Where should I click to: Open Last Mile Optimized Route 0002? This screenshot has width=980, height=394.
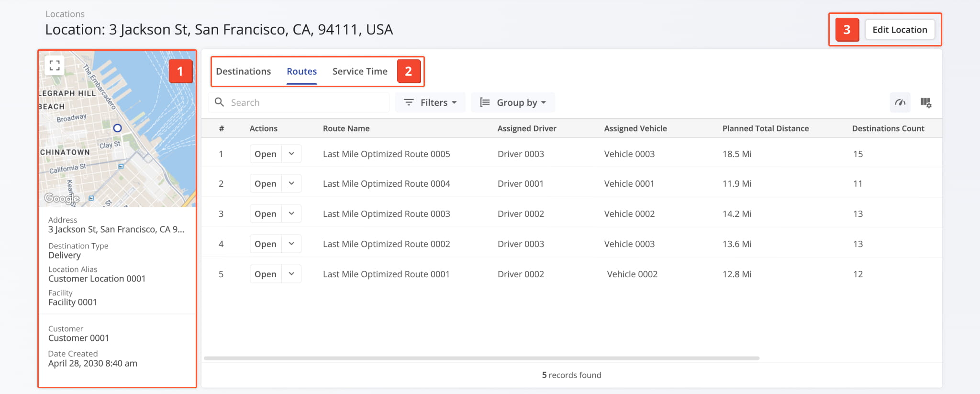[266, 244]
